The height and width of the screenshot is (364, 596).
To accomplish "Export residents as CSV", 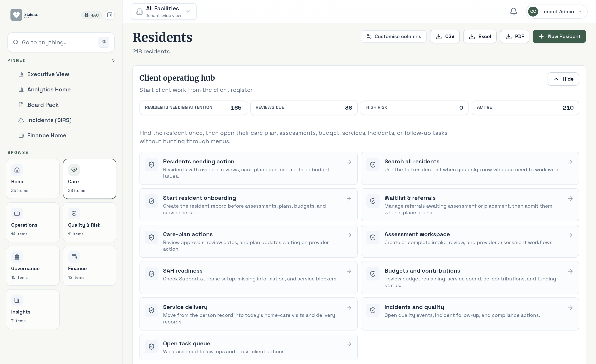I will (x=445, y=36).
